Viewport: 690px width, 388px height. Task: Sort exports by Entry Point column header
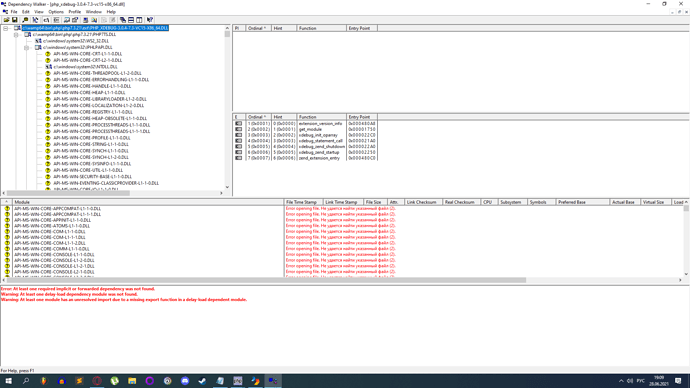point(362,117)
